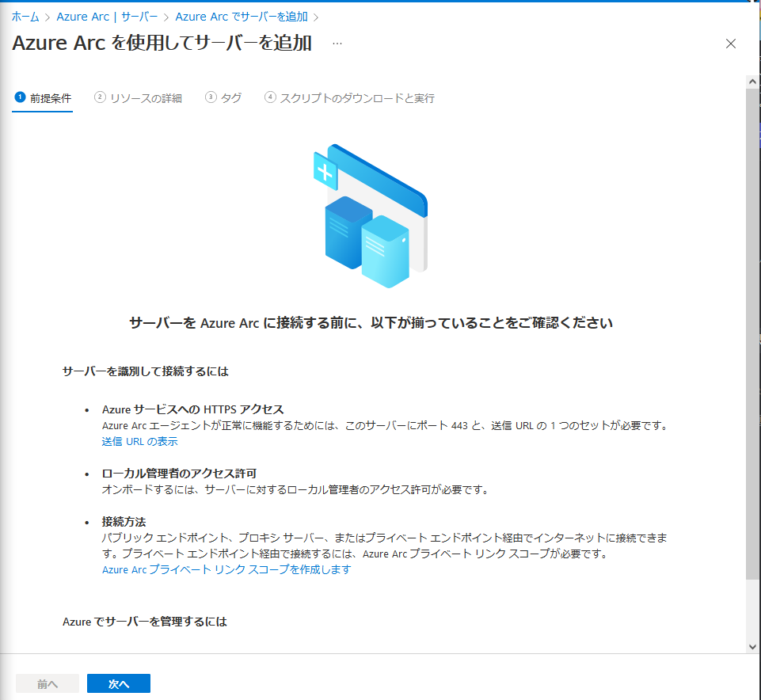
Task: Click the Azure でサーバーを管理するには heading
Action: 145,622
